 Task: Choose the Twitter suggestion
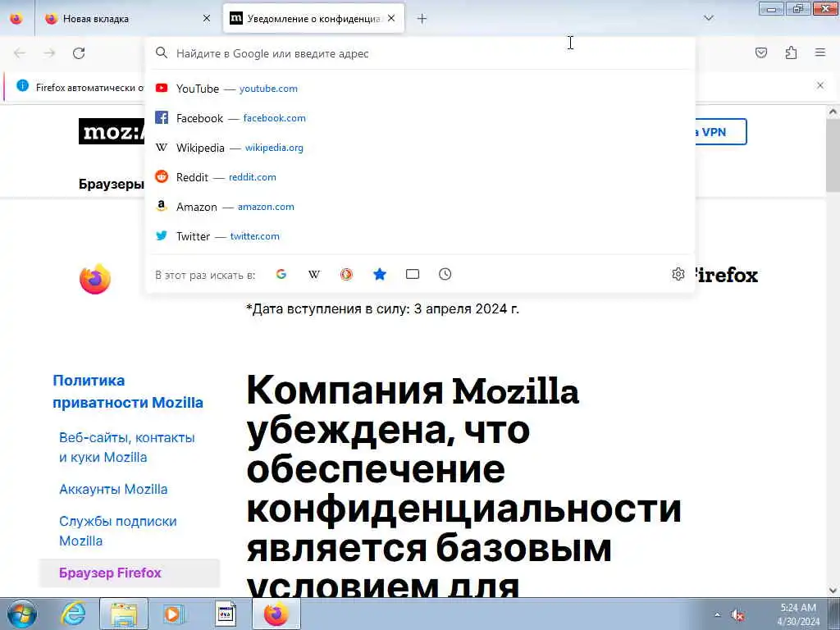(x=420, y=235)
